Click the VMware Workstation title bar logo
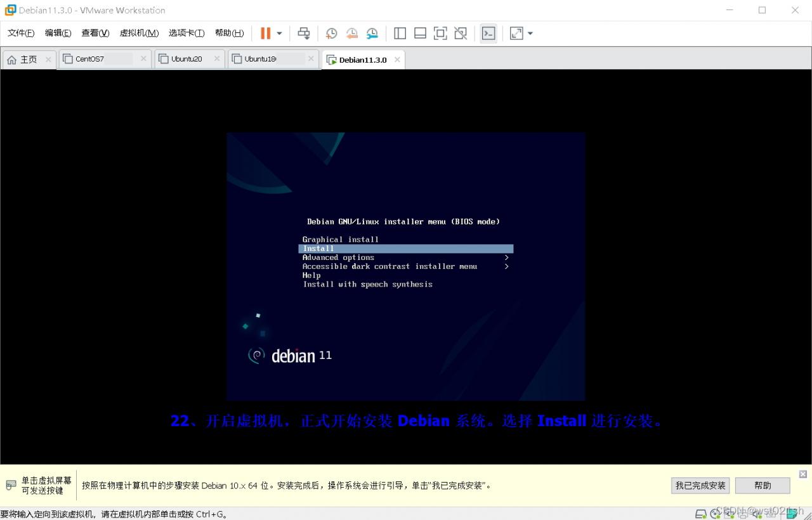The image size is (812, 520). (x=10, y=10)
